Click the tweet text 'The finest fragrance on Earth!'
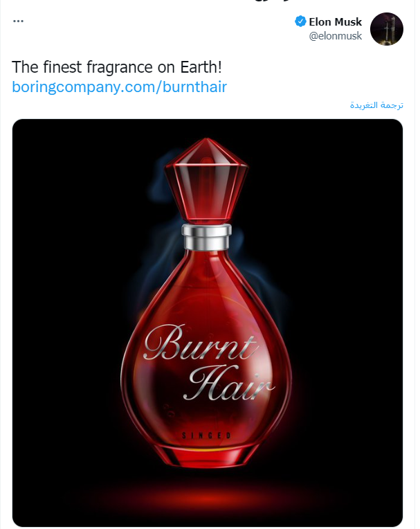Image resolution: width=420 pixels, height=529 pixels. click(116, 68)
